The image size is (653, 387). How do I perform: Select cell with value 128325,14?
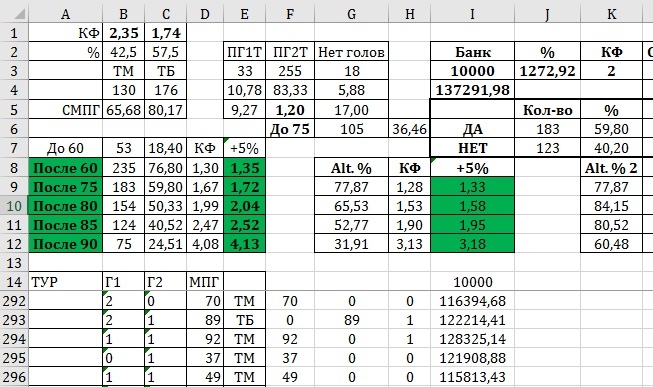point(472,339)
